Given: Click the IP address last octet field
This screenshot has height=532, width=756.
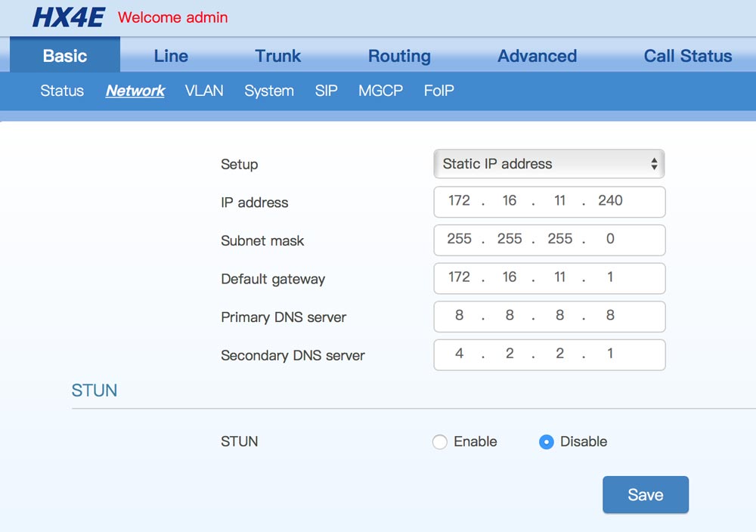Looking at the screenshot, I should pos(610,201).
